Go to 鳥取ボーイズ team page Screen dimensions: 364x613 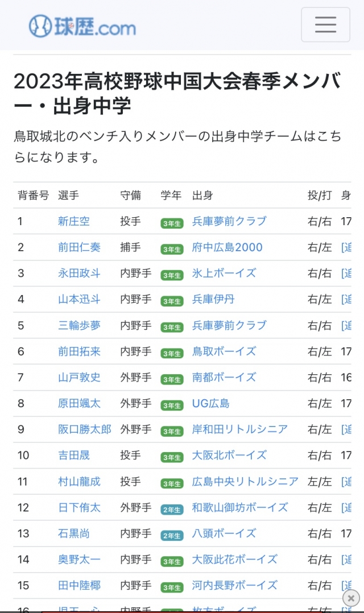pos(224,351)
